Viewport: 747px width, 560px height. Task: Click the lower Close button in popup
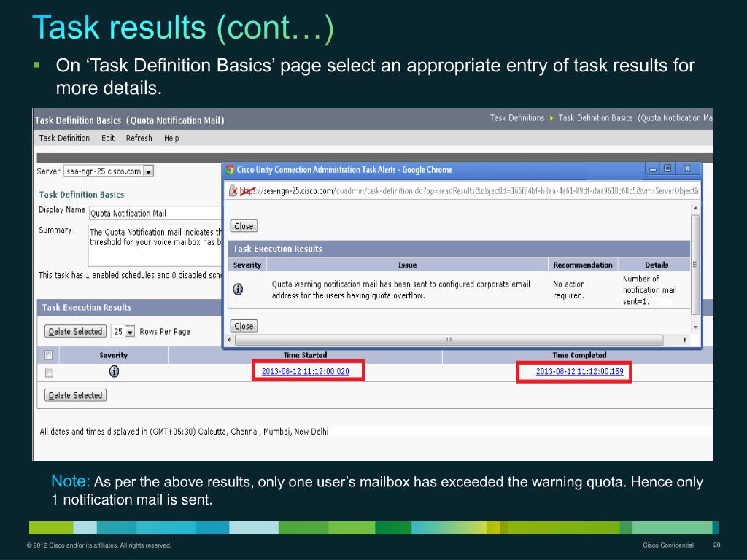(244, 326)
